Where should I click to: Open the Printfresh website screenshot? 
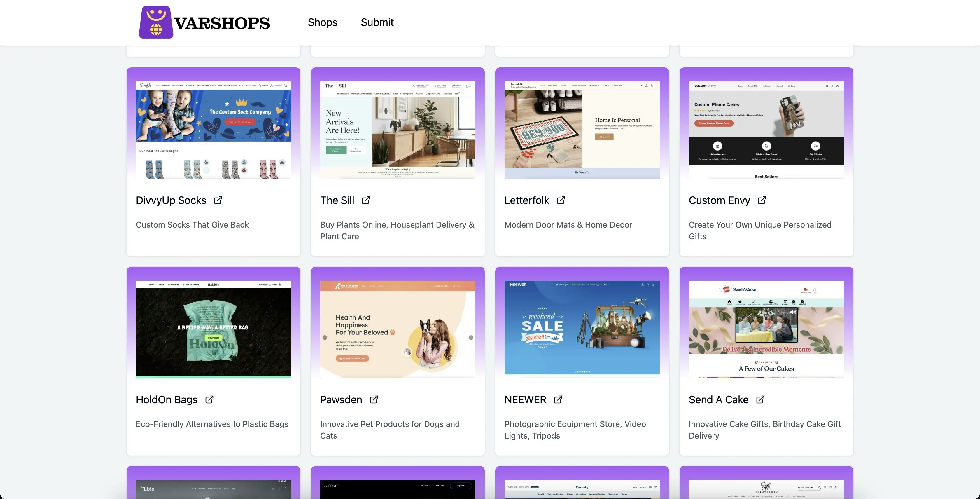click(x=766, y=489)
